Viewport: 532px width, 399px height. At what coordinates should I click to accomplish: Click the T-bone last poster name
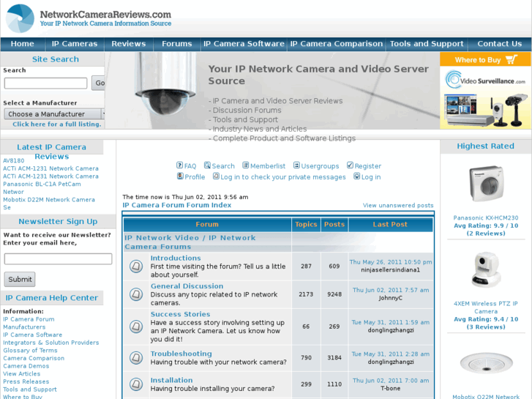pyautogui.click(x=390, y=388)
